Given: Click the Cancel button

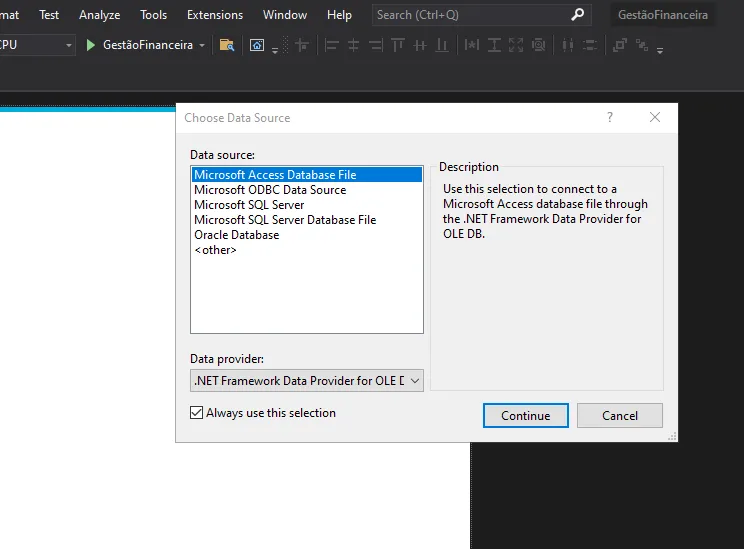Looking at the screenshot, I should click(620, 416).
